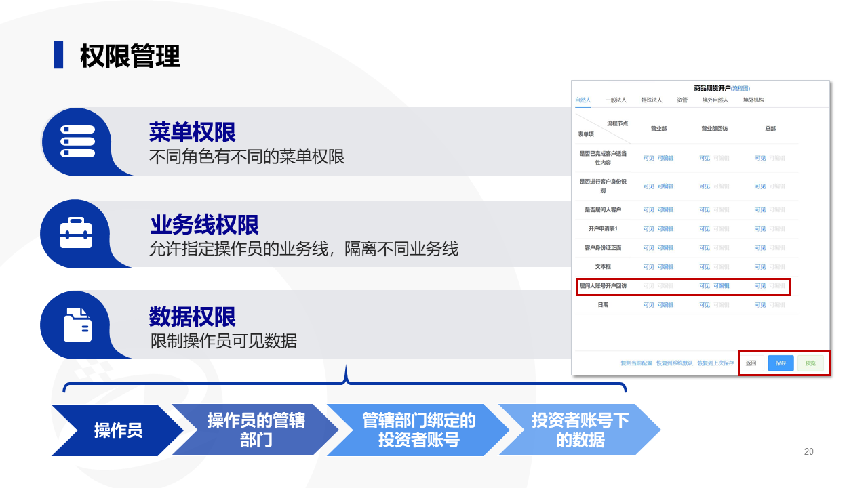Click the 客户身份证正面 row label
This screenshot has width=868, height=488.
[603, 247]
